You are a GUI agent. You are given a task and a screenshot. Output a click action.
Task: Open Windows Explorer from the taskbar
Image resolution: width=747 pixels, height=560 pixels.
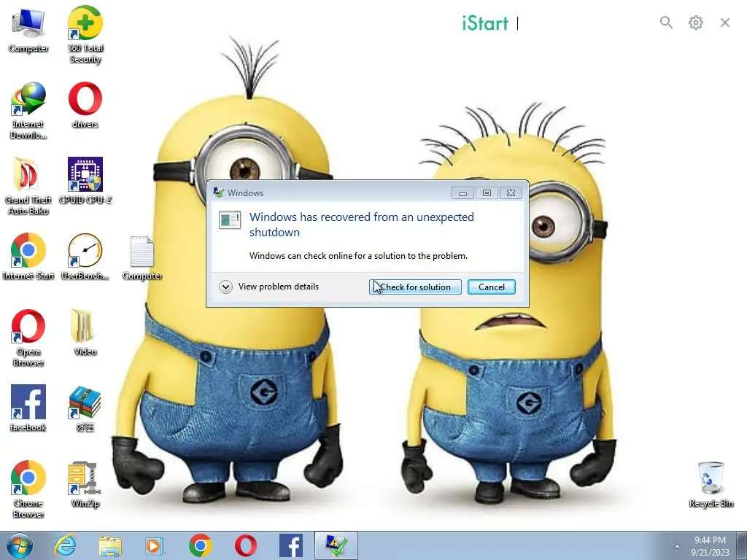110,545
